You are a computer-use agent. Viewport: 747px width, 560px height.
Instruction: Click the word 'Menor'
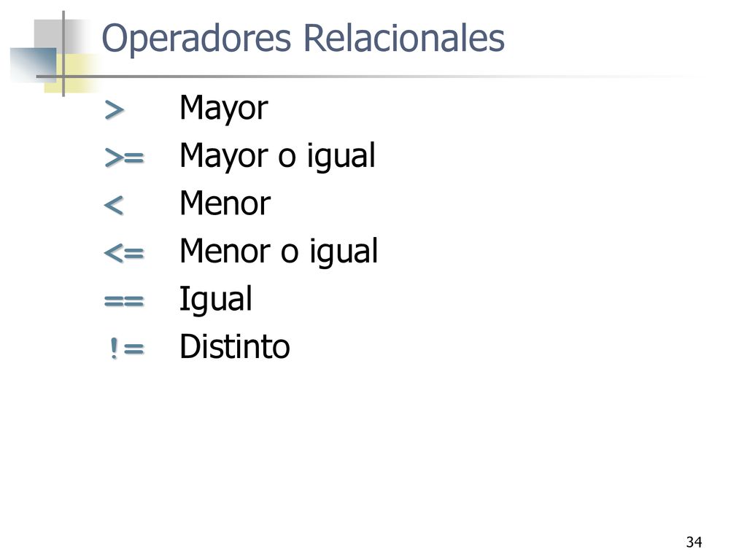(225, 204)
